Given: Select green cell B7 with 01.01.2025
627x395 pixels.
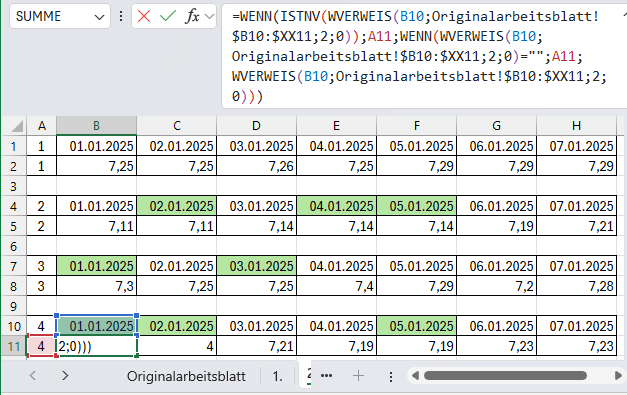Looking at the screenshot, I should click(96, 266).
